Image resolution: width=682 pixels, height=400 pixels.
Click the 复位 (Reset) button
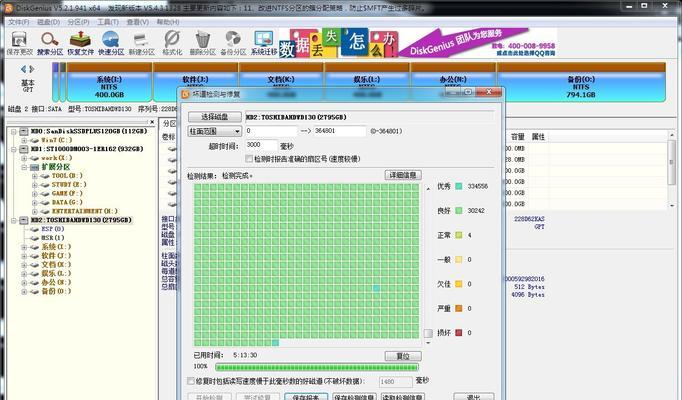[403, 356]
